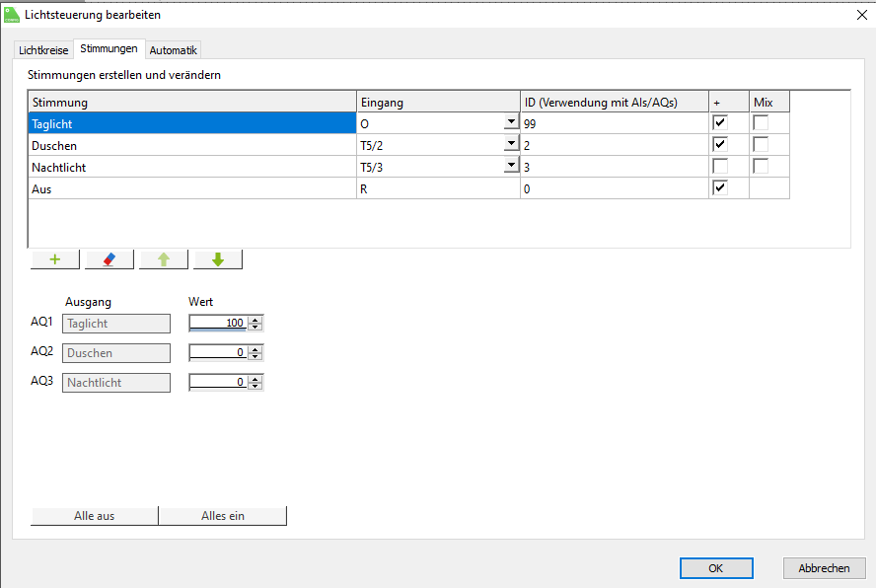
Task: Uncheck the + checkbox for Aus
Action: pyautogui.click(x=720, y=187)
